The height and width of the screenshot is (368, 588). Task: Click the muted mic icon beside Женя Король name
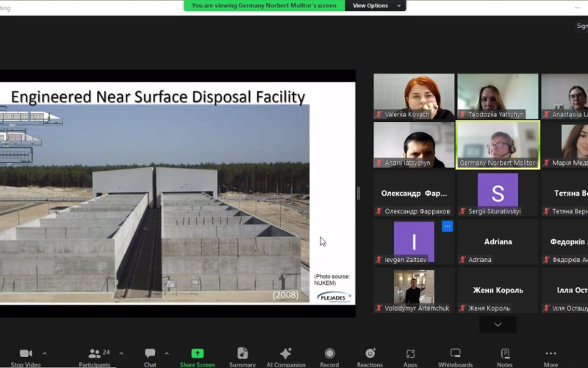click(x=462, y=308)
